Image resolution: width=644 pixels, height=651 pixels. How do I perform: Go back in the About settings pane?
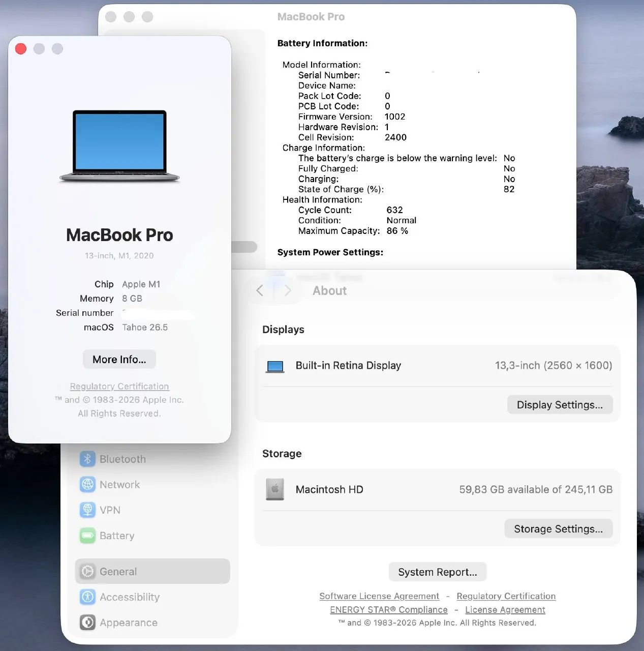260,290
